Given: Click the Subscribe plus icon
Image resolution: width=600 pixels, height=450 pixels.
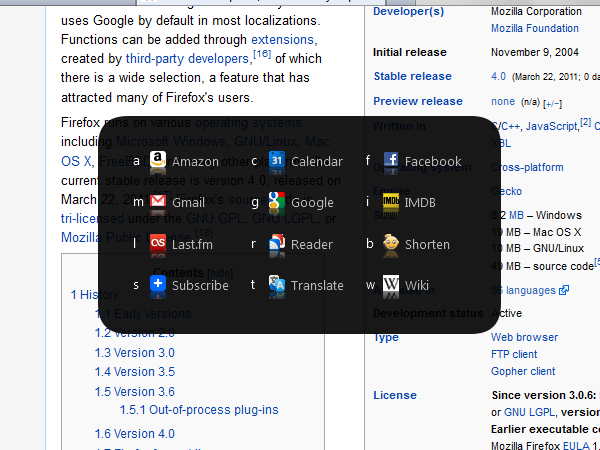Looking at the screenshot, I should 158,284.
